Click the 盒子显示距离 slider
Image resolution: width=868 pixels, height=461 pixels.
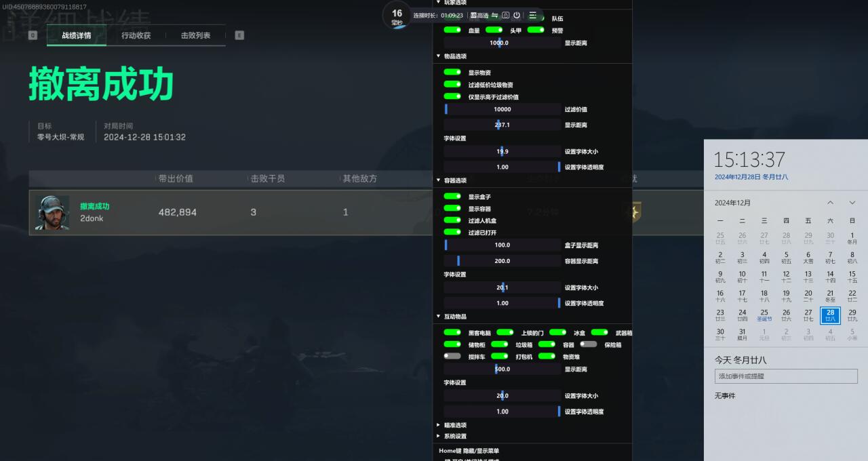[x=502, y=245]
